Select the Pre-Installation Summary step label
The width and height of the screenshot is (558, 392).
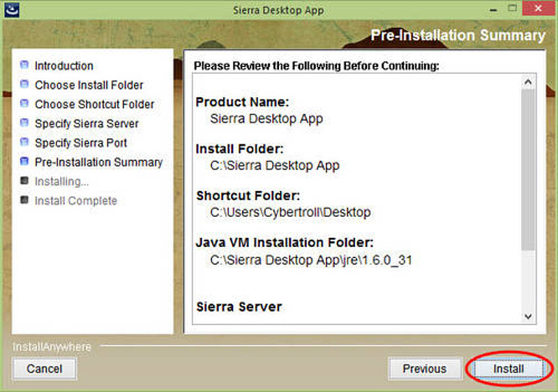point(98,163)
